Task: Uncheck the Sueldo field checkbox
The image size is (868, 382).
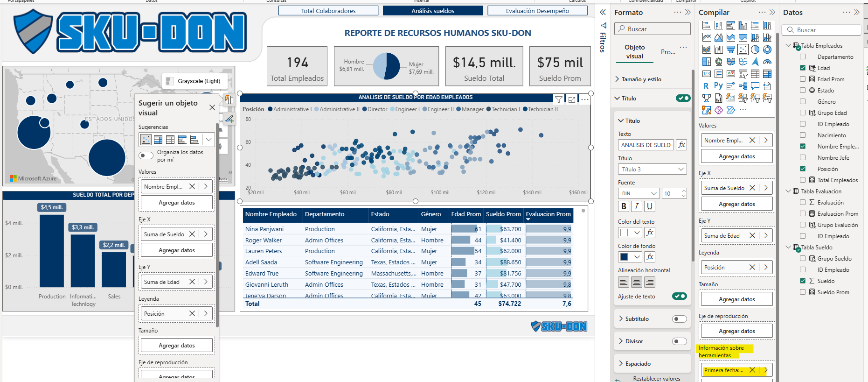Action: pos(803,281)
